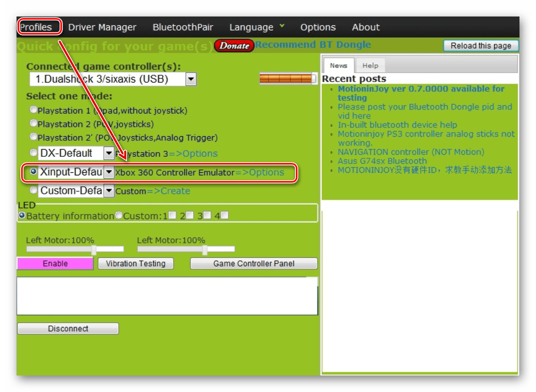The image size is (536, 392).
Task: Switch to the Help tab
Action: (370, 66)
